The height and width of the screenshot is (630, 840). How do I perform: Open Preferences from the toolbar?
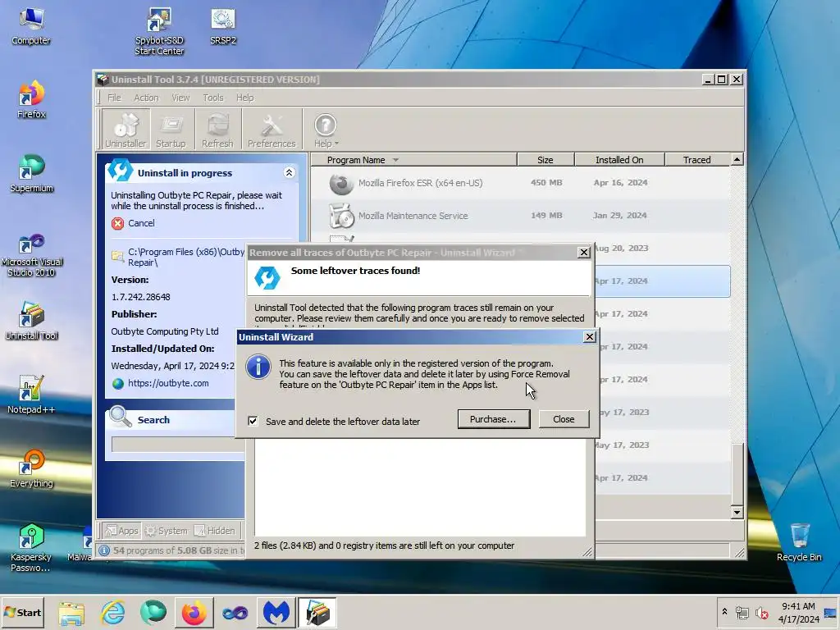click(x=272, y=129)
